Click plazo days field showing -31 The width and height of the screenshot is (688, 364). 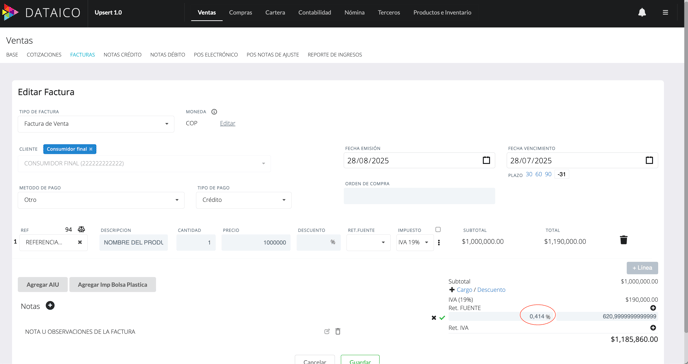click(562, 174)
